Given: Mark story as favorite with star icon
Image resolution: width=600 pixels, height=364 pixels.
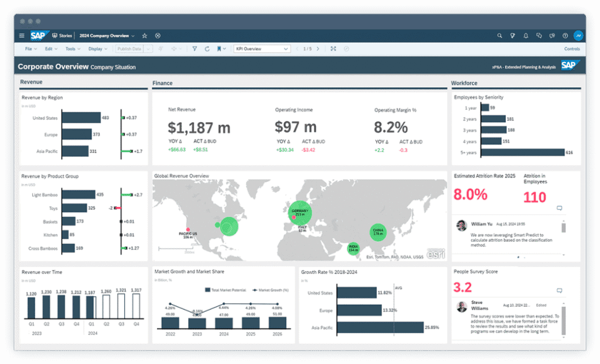Looking at the screenshot, I should (x=145, y=36).
